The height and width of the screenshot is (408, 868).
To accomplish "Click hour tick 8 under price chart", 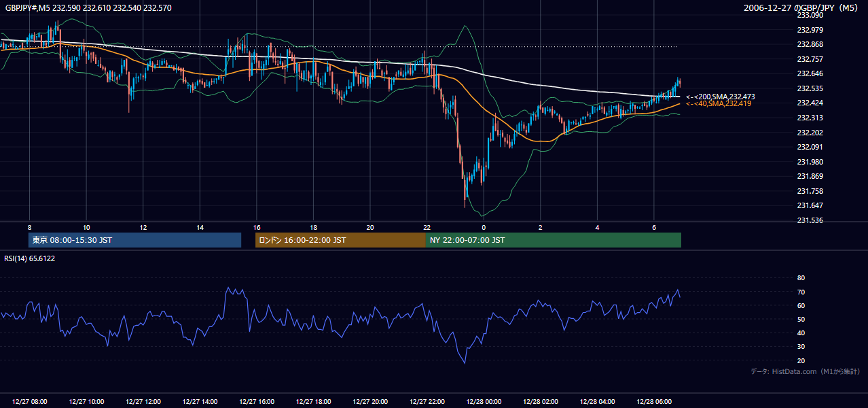I will tap(29, 227).
